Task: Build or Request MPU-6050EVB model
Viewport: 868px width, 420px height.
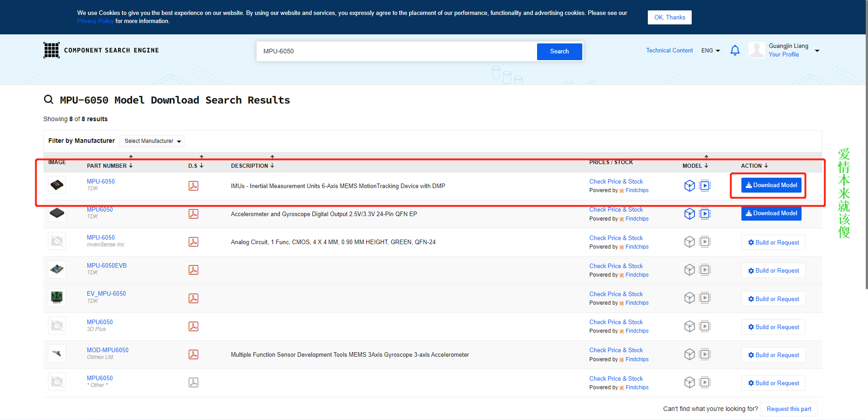Action: [773, 270]
